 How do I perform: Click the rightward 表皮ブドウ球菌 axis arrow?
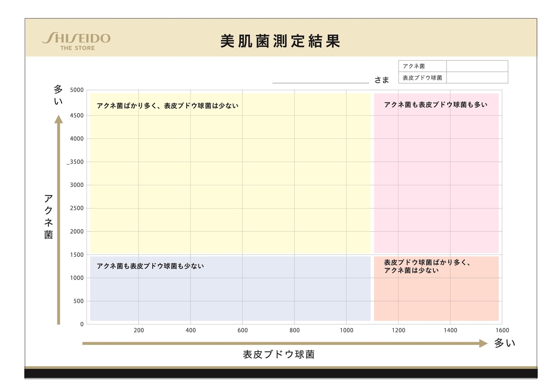click(x=284, y=343)
